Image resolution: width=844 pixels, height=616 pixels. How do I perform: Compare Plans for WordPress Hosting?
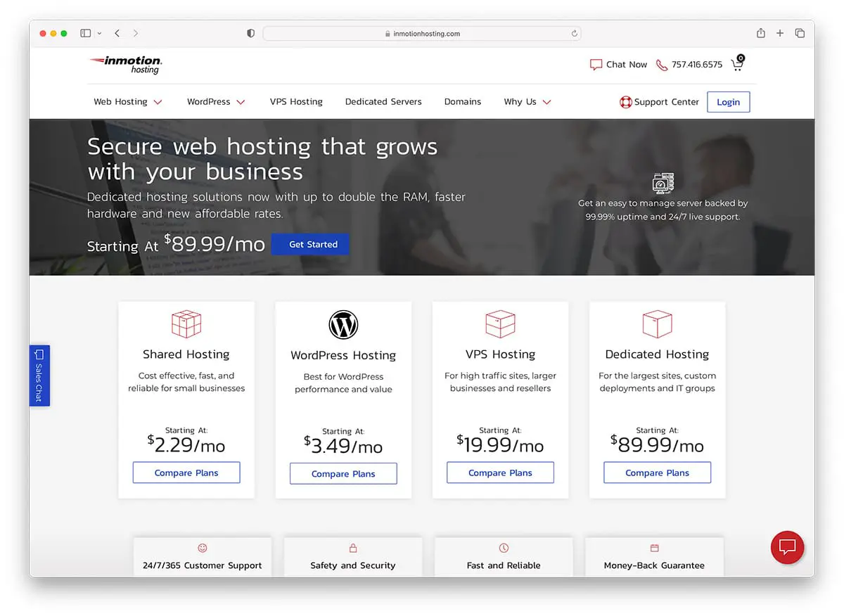343,473
